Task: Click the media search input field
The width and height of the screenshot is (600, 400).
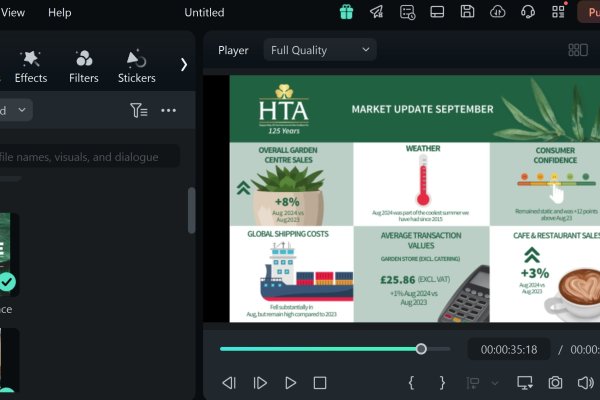Action: point(88,157)
